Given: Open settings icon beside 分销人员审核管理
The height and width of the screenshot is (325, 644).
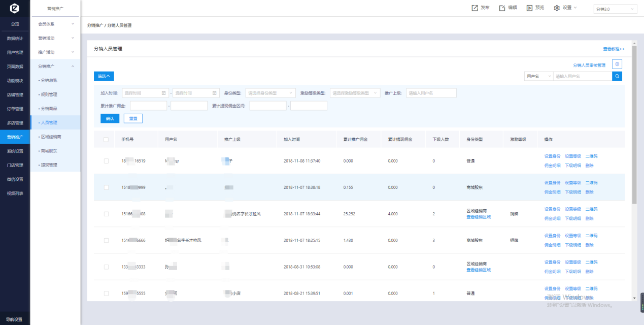Looking at the screenshot, I should 617,64.
